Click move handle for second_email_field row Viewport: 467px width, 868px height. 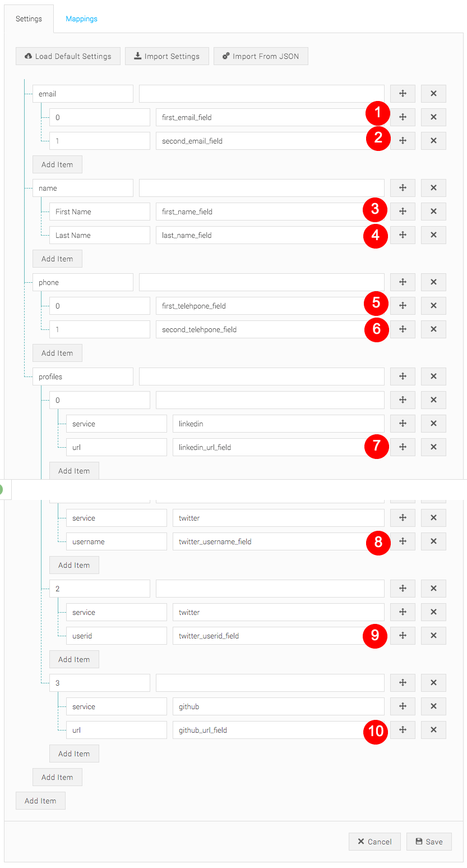(403, 141)
